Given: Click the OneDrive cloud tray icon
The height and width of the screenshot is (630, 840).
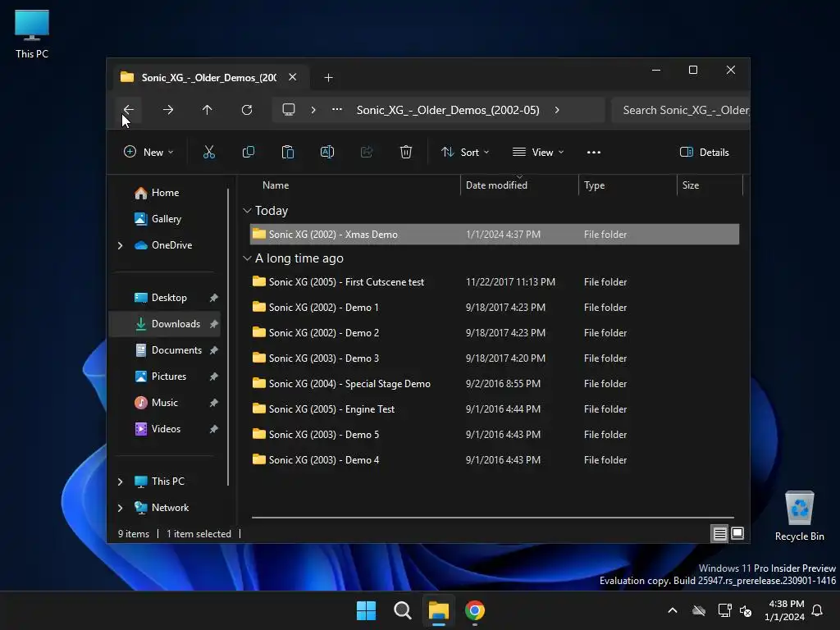Looking at the screenshot, I should 699,610.
